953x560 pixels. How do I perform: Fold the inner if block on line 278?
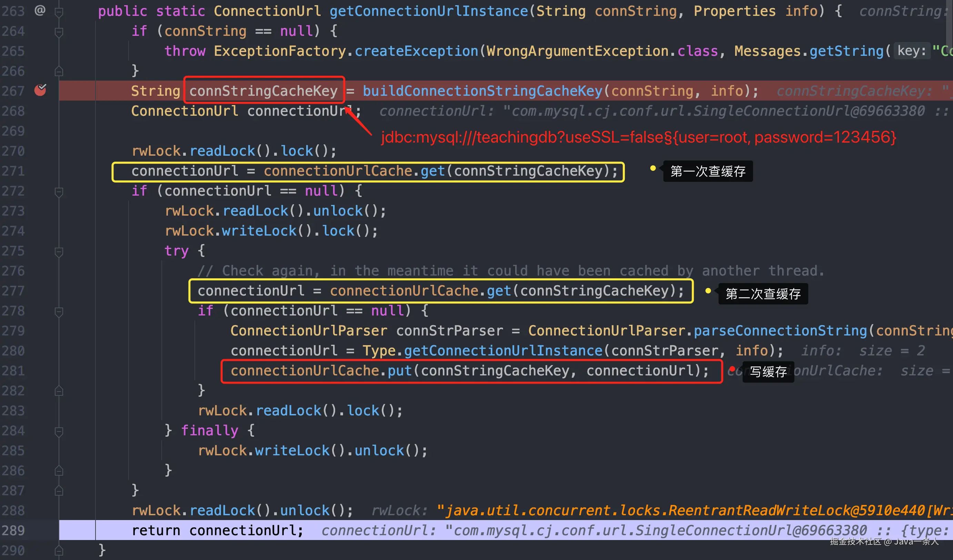[x=59, y=312]
